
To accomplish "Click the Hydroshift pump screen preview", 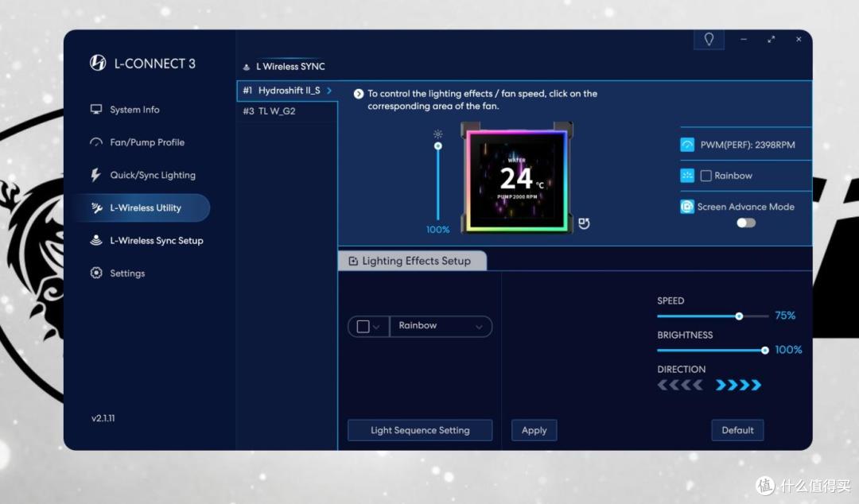I will [517, 179].
